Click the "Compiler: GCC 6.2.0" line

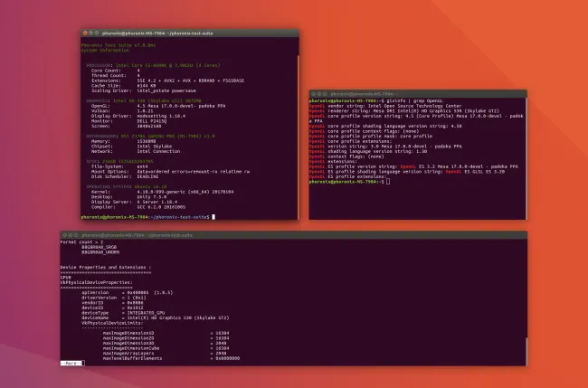click(138, 207)
